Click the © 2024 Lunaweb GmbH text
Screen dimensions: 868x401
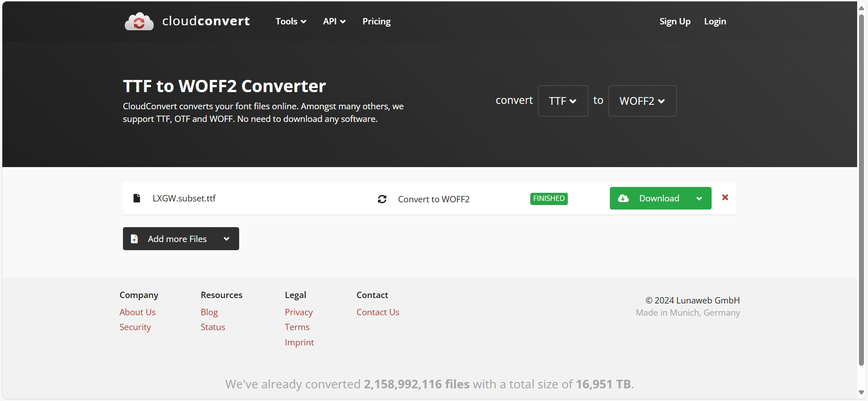693,300
